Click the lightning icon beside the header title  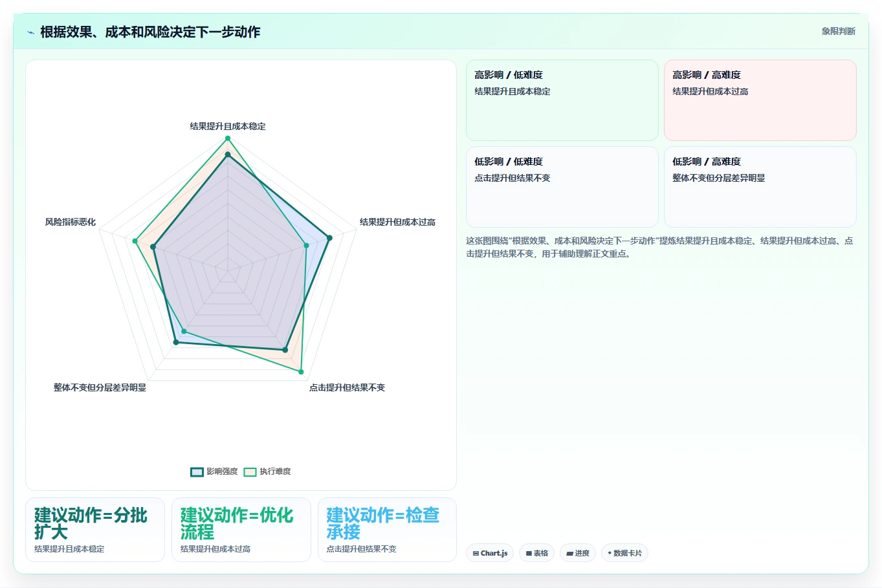30,32
